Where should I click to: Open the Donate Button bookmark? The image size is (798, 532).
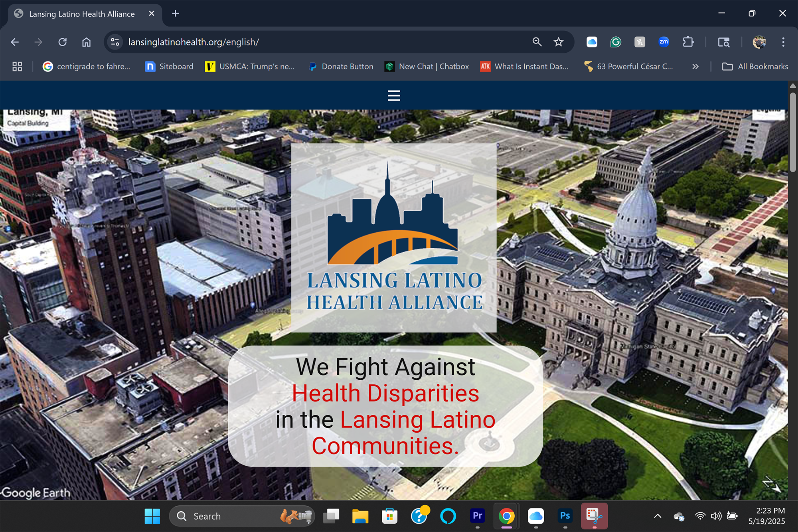point(341,67)
